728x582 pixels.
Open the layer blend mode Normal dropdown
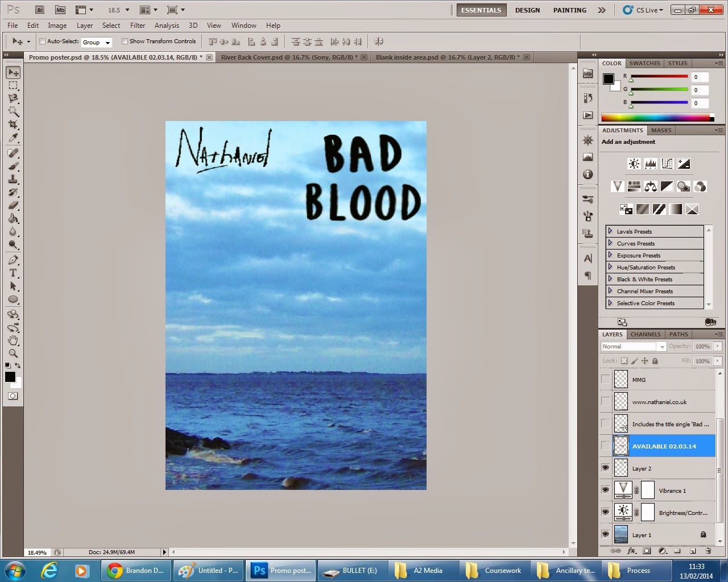[x=633, y=346]
